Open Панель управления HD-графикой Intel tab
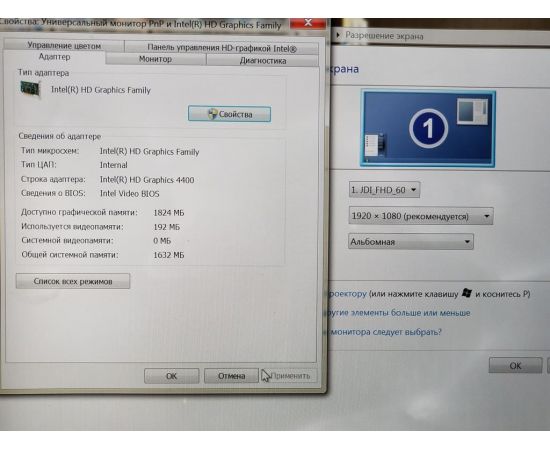This screenshot has height=450, width=550. (x=222, y=48)
